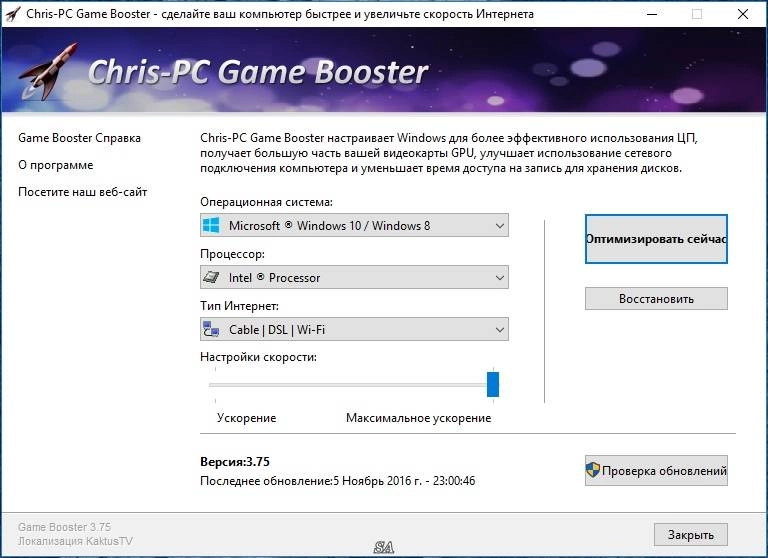Image resolution: width=768 pixels, height=558 pixels.
Task: Expand the processor dropdown arrow
Action: (500, 277)
